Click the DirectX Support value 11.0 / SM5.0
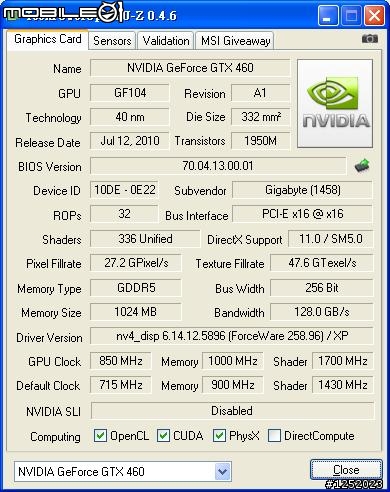Viewport: 390px width, 492px height. (x=331, y=239)
